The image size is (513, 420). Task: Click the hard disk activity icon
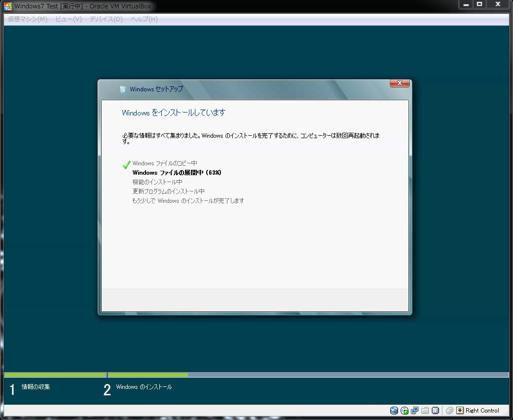394,411
